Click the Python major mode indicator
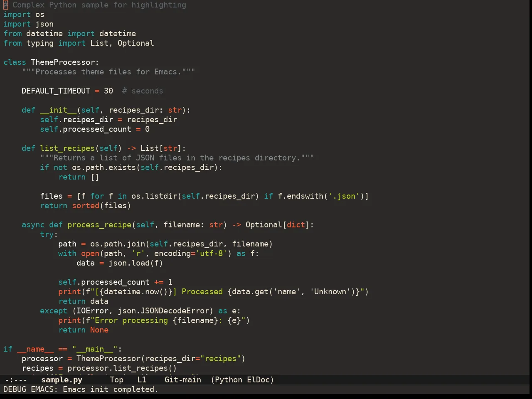Viewport: 532px width, 399px height. [229, 379]
